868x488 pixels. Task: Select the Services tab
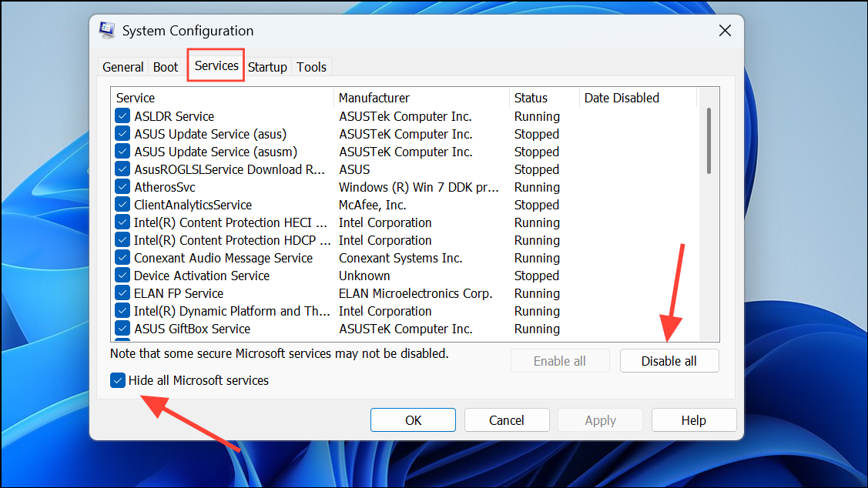tap(216, 66)
